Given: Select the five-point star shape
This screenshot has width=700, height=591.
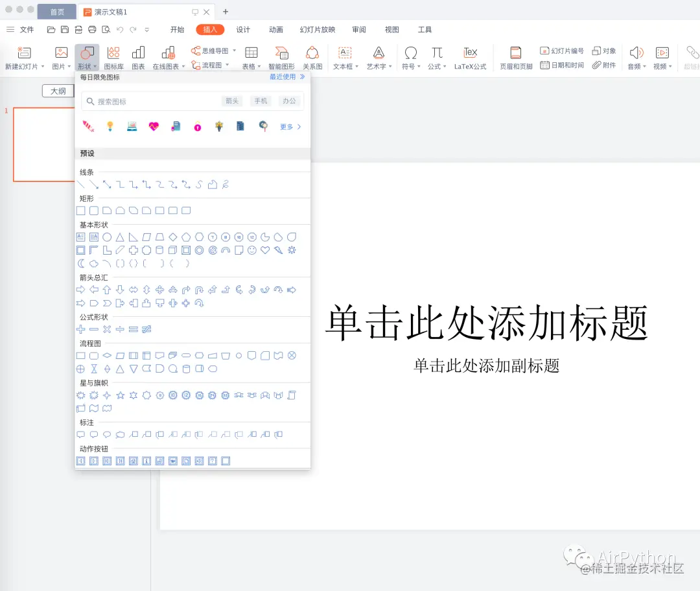Looking at the screenshot, I should tap(120, 395).
